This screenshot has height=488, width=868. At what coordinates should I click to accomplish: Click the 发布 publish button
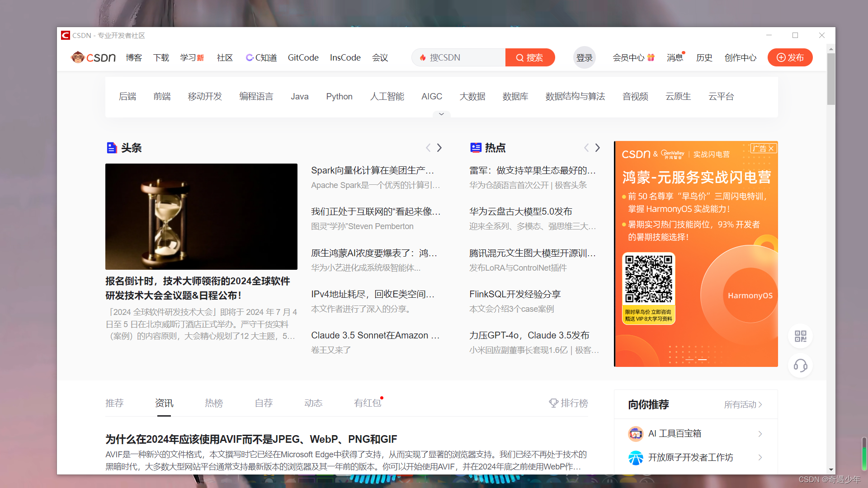[x=790, y=57]
